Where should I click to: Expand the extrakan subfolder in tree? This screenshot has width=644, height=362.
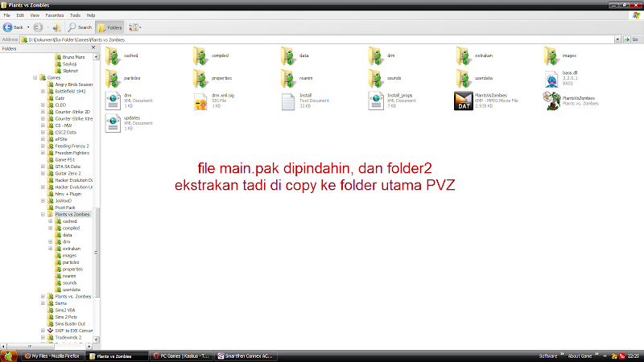51,249
